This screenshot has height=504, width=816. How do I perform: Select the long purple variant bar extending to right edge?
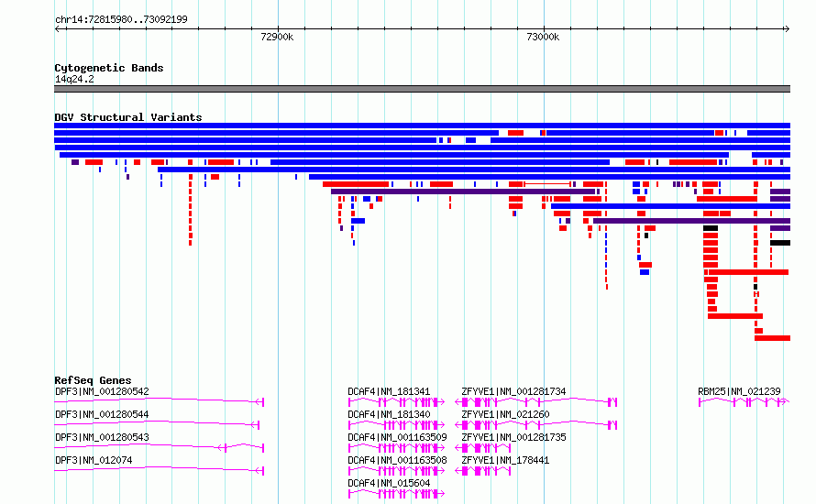point(691,221)
